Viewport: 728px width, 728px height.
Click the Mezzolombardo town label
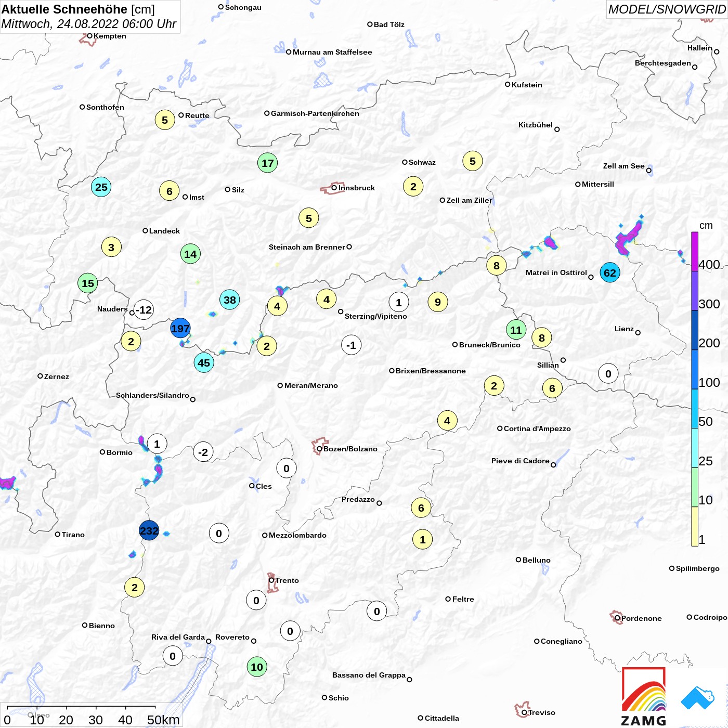coord(297,535)
